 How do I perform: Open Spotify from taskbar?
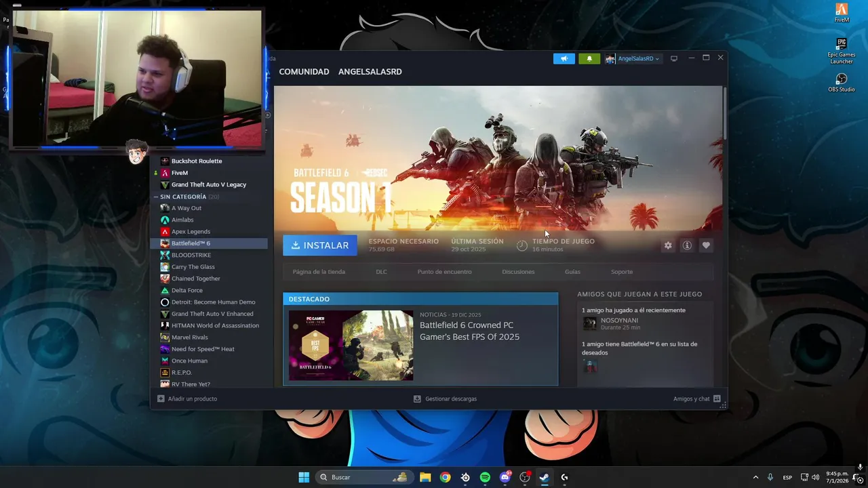(485, 477)
